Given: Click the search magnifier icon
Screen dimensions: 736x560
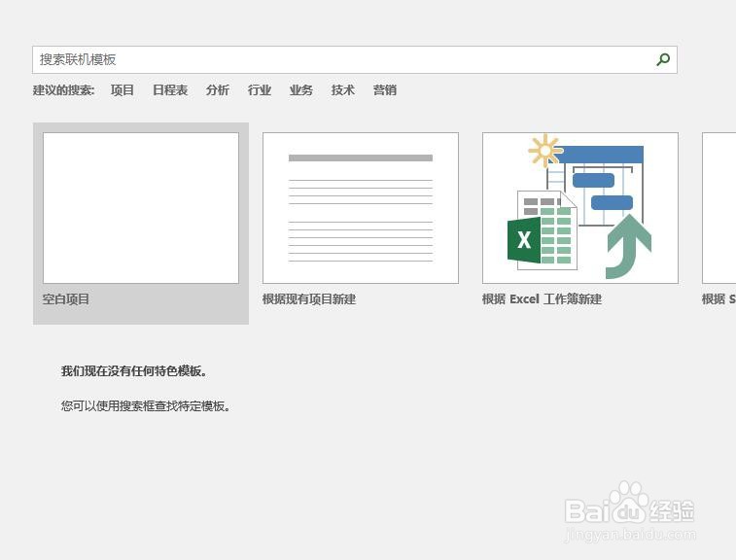Looking at the screenshot, I should [x=663, y=59].
